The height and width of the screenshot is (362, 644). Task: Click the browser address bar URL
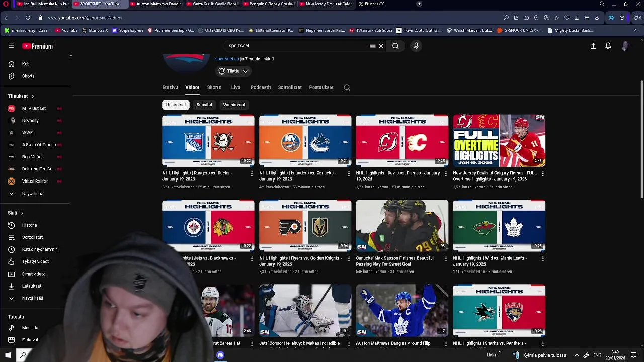(x=85, y=18)
